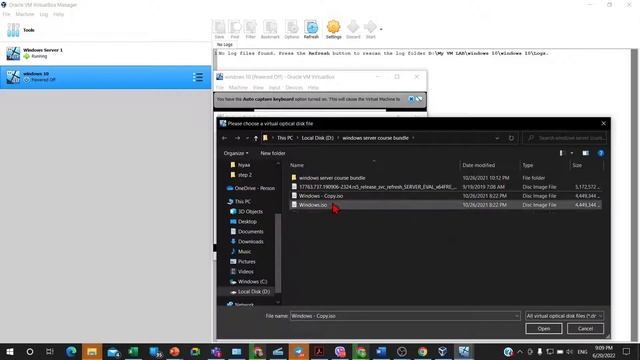Screen dimensions: 640x360
Task: Open the Input menu in windows 10 VM window
Action: point(274,87)
